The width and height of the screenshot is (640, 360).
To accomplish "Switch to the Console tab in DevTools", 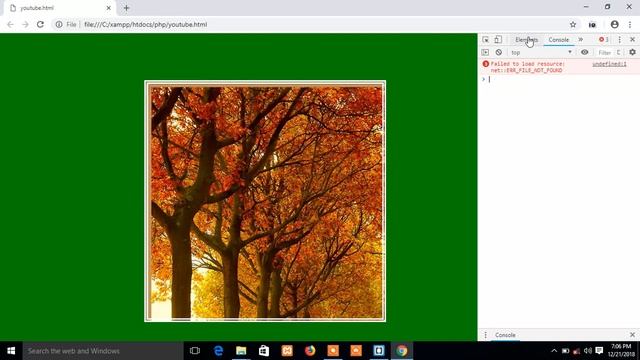I will tap(558, 40).
